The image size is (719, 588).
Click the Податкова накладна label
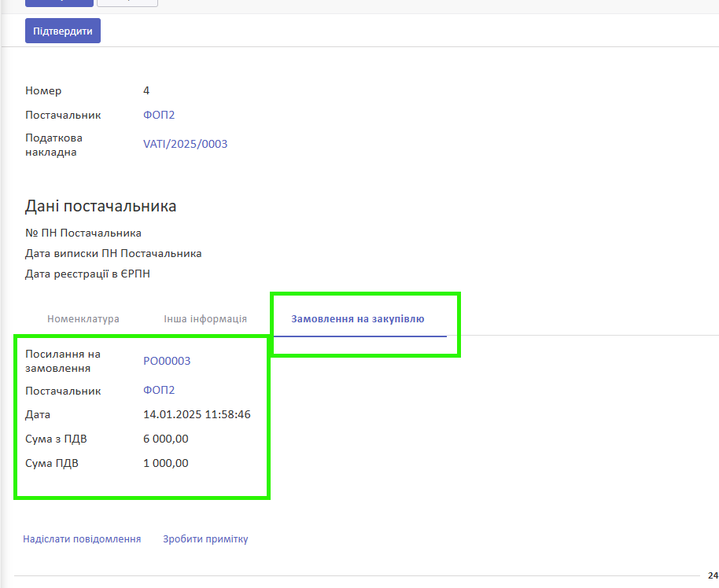point(53,145)
